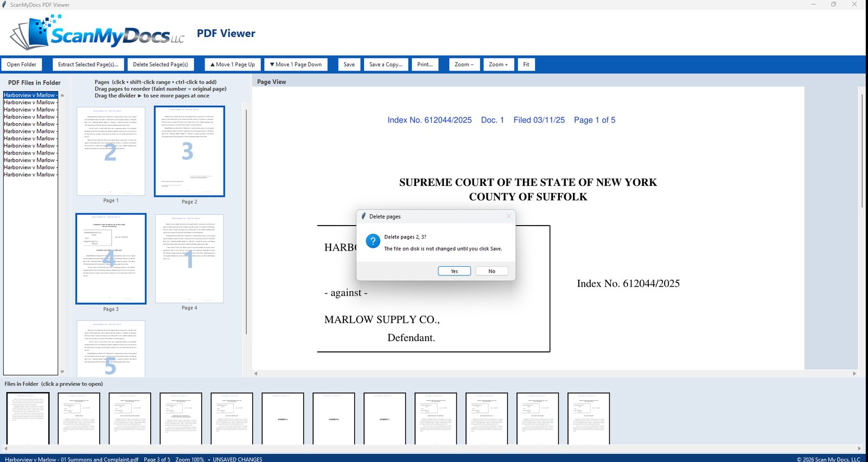Select the thumbnail labeled Page 1
868x462 pixels.
[x=111, y=151]
